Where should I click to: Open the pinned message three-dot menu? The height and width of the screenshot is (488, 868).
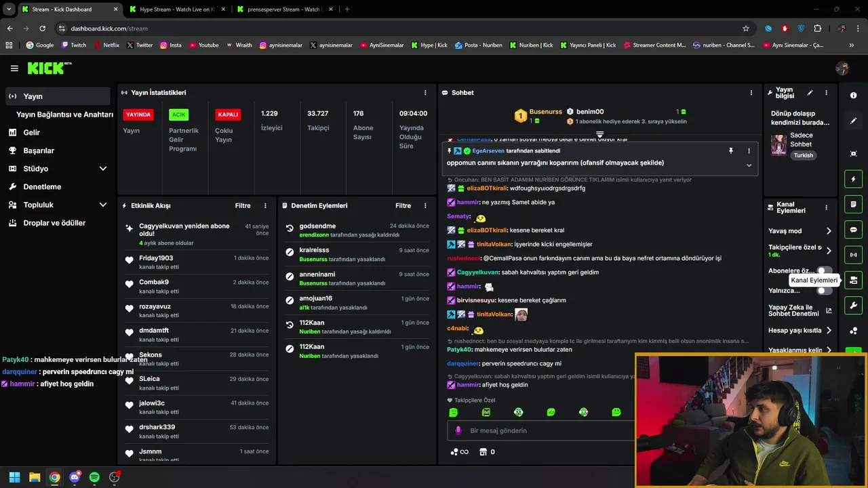(749, 150)
